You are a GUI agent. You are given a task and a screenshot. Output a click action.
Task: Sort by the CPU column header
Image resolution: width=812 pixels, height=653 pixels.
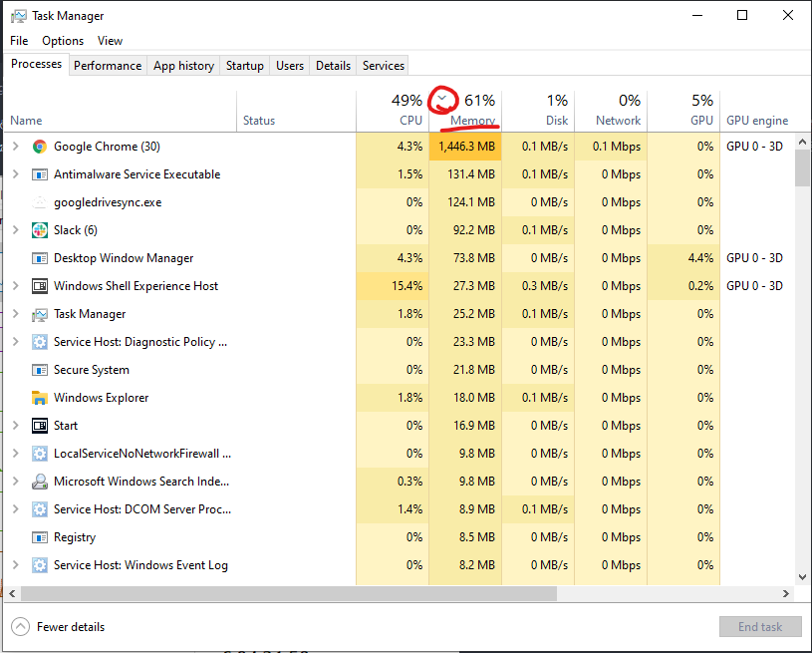(x=393, y=111)
